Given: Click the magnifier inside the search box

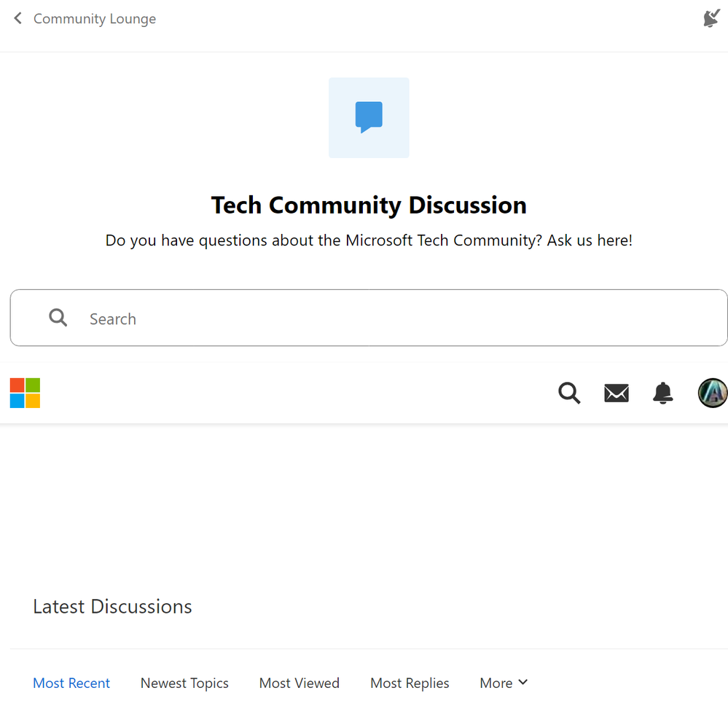Looking at the screenshot, I should (x=58, y=318).
